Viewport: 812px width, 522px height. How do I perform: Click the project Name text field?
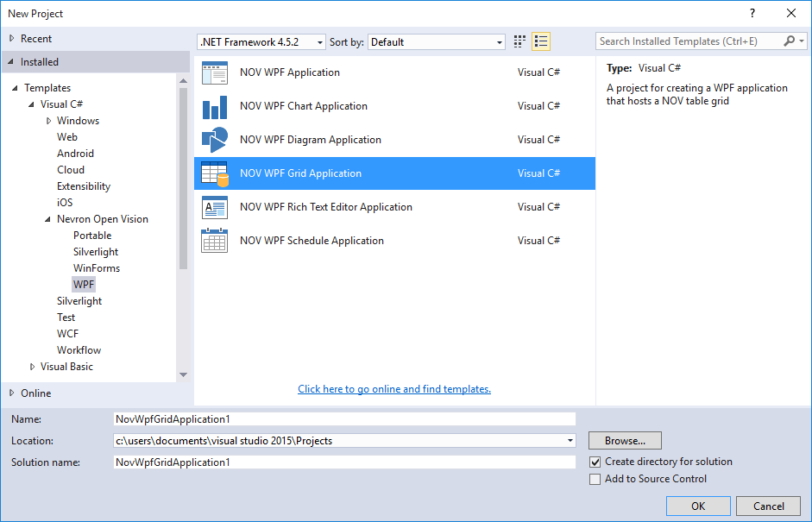344,419
